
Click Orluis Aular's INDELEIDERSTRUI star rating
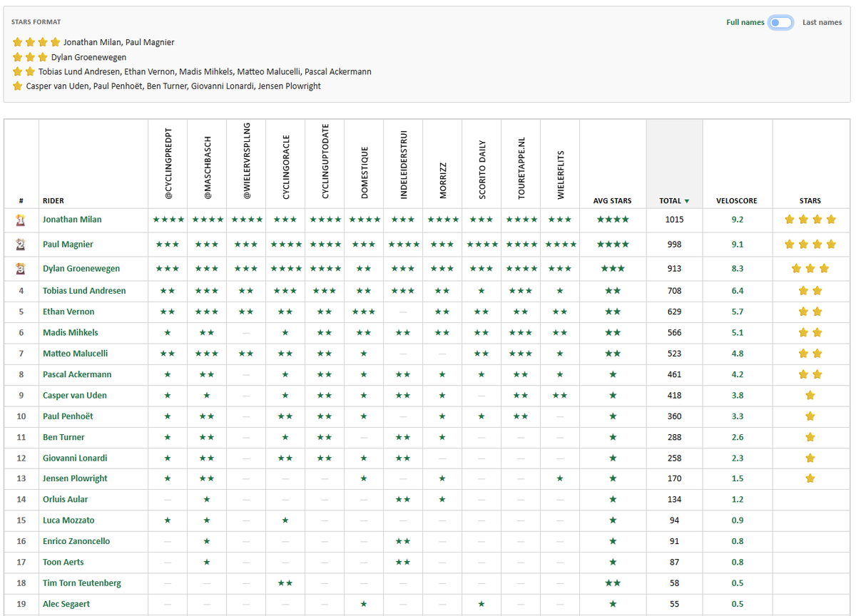click(x=403, y=500)
